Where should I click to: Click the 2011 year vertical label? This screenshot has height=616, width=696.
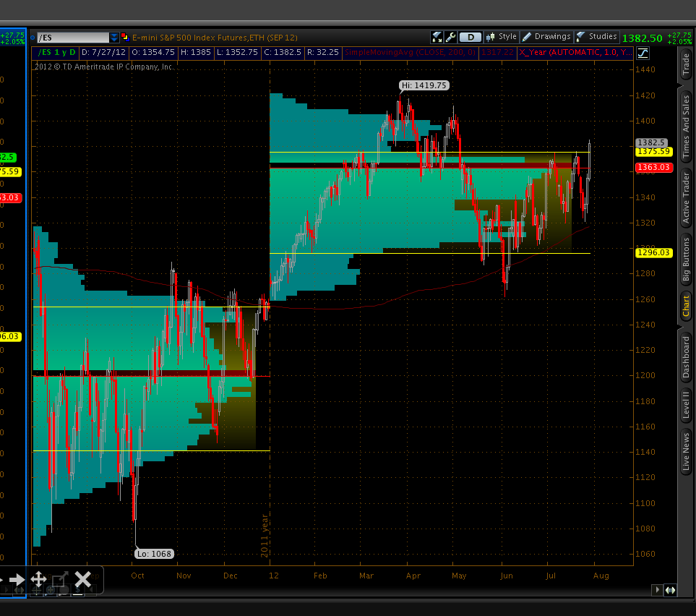point(265,536)
